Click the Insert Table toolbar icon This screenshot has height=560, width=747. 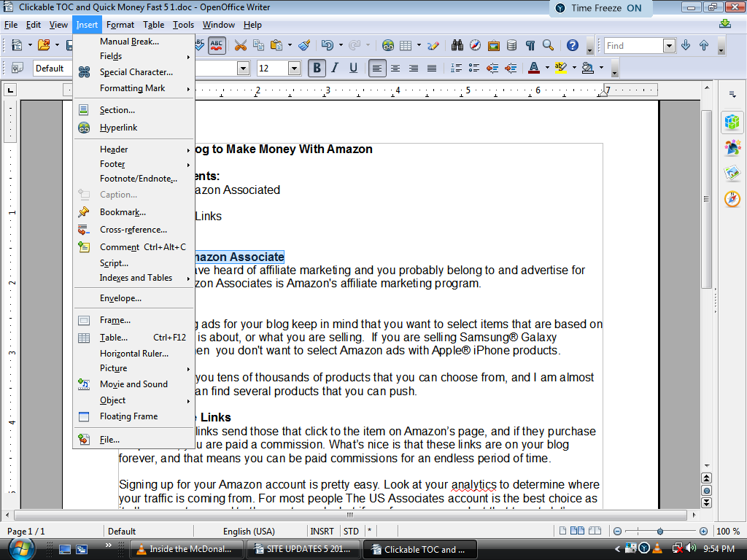406,45
